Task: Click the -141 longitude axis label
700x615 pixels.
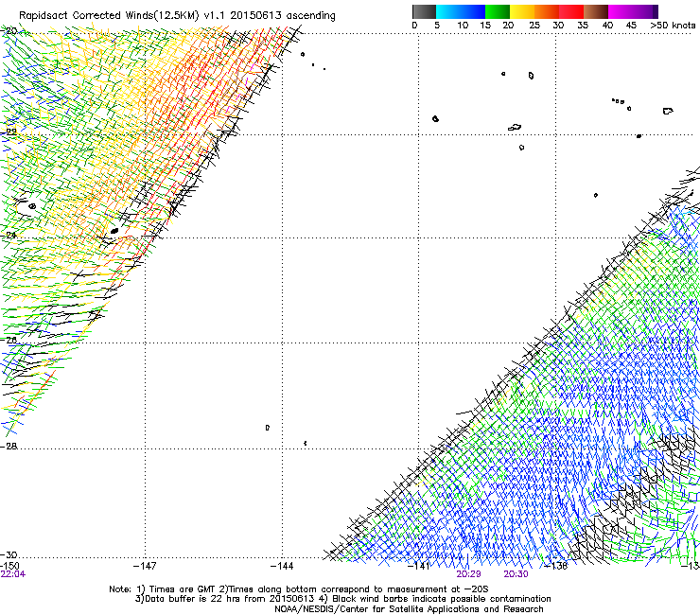Action: pyautogui.click(x=419, y=567)
